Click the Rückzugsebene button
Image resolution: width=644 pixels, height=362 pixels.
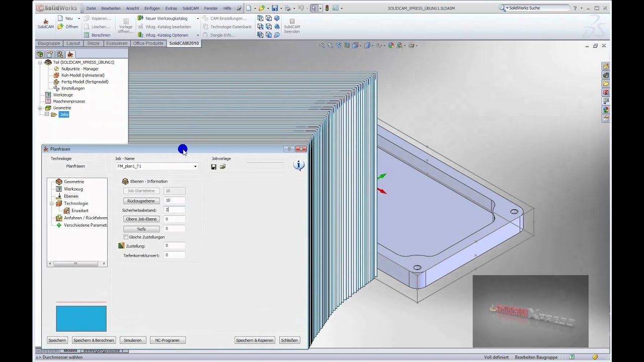(141, 201)
